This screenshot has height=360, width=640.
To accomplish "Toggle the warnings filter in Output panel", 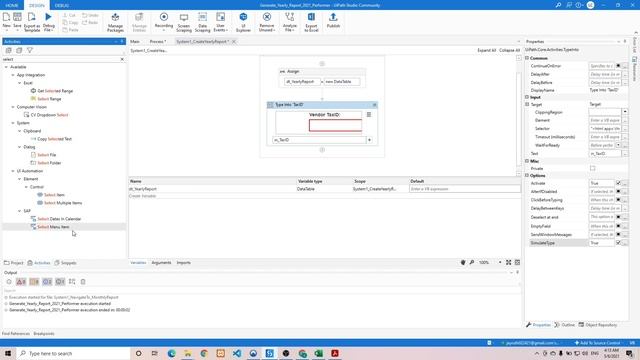I will [x=34, y=282].
